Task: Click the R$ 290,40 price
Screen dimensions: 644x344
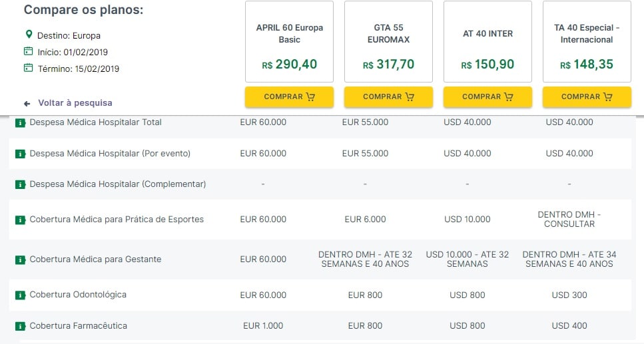Action: (290, 65)
